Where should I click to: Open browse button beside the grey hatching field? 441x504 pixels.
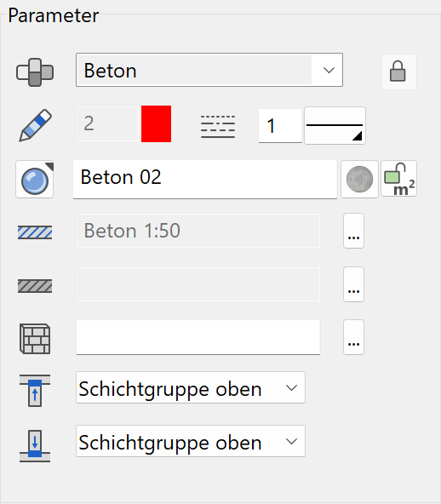tap(353, 284)
